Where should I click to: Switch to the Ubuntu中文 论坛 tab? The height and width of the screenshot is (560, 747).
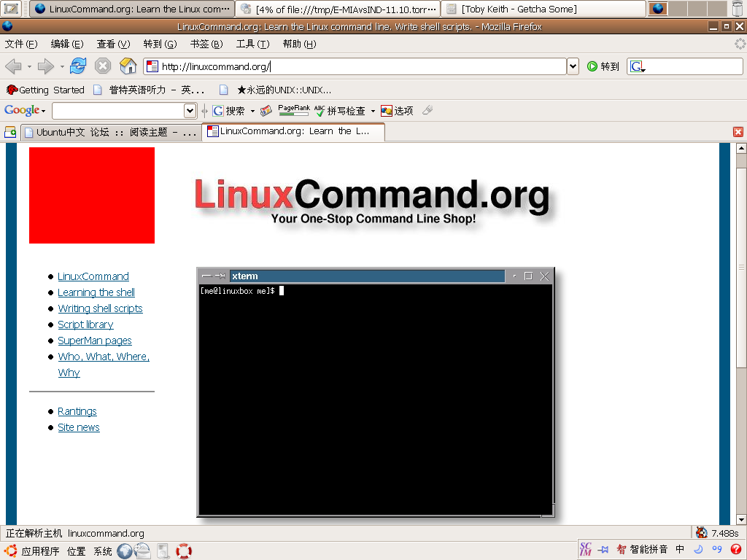pos(111,133)
